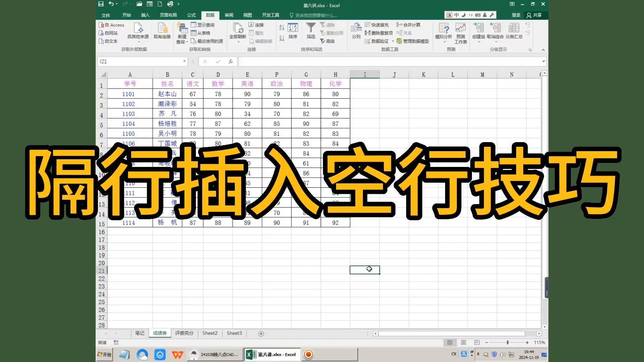Click 共享 share button
This screenshot has height=362, width=644.
534,15
